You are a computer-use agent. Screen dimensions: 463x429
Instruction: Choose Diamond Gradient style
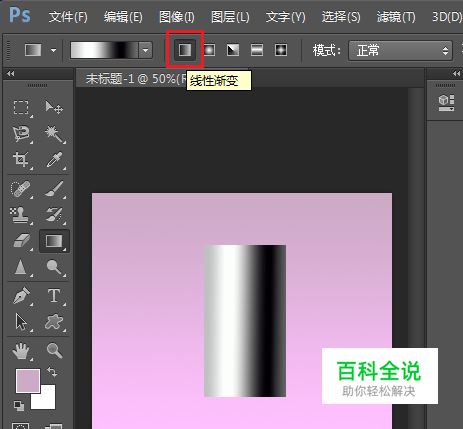click(281, 50)
